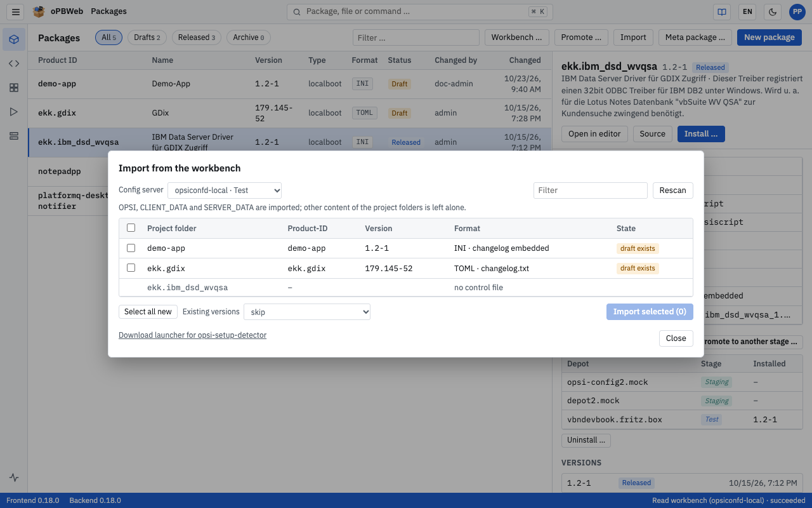Open the server stack sidebar icon

tap(14, 136)
